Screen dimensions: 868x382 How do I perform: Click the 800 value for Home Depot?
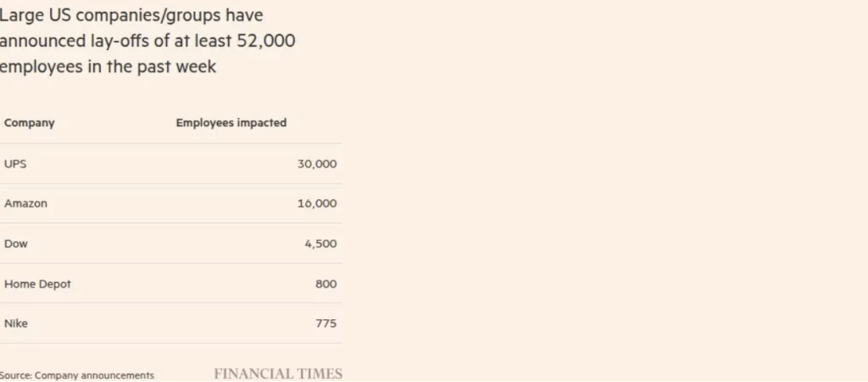tap(326, 284)
